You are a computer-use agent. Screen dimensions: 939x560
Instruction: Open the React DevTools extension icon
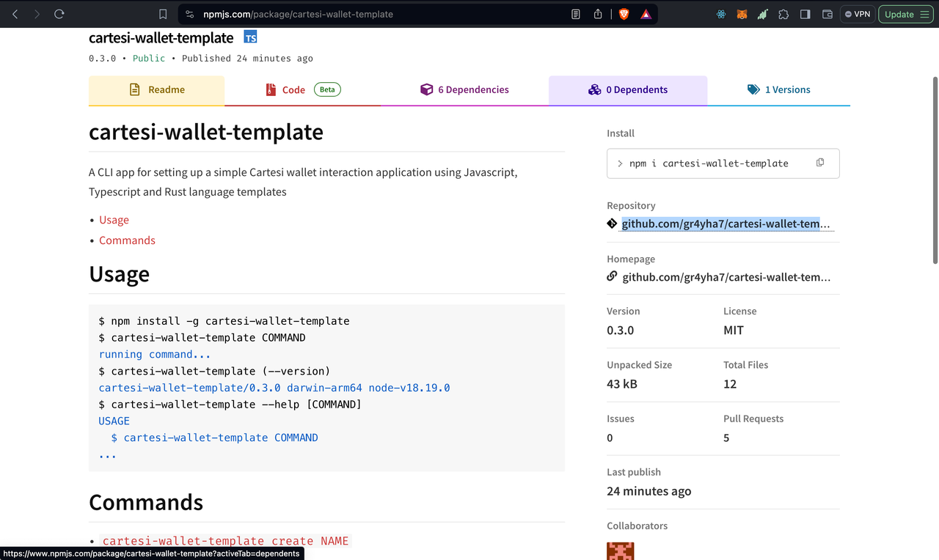point(721,14)
